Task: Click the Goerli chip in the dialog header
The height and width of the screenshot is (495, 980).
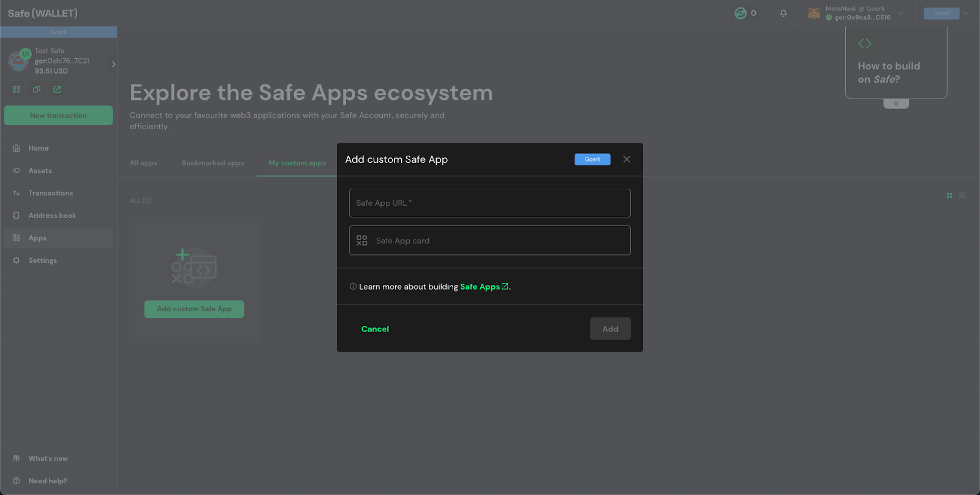Action: (592, 159)
